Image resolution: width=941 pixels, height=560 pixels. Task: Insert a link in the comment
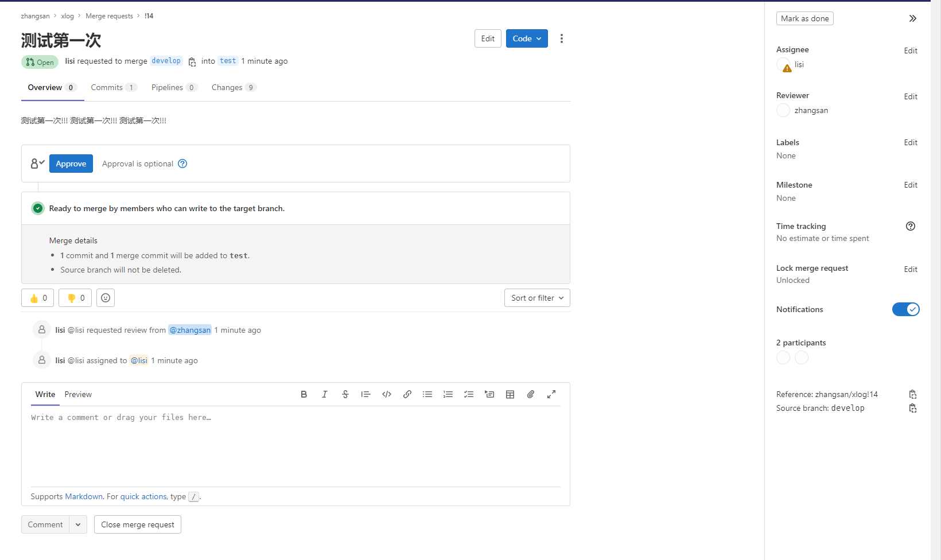click(x=407, y=394)
